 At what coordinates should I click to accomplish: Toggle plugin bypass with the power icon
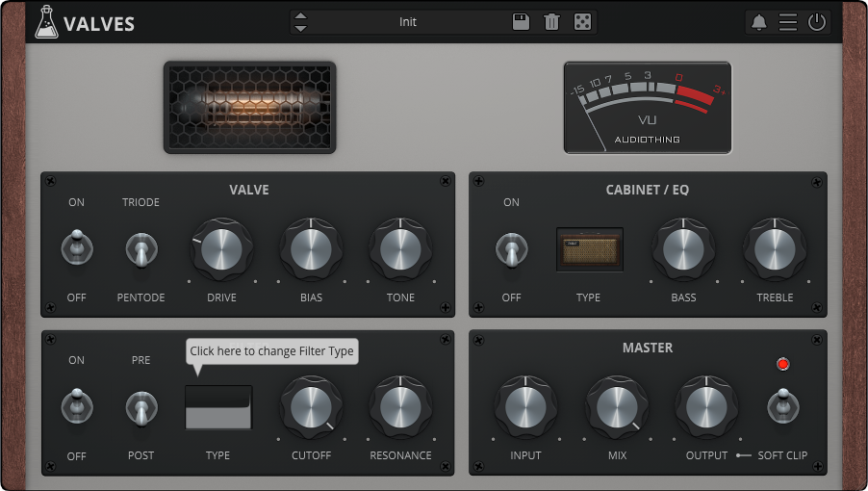[817, 22]
